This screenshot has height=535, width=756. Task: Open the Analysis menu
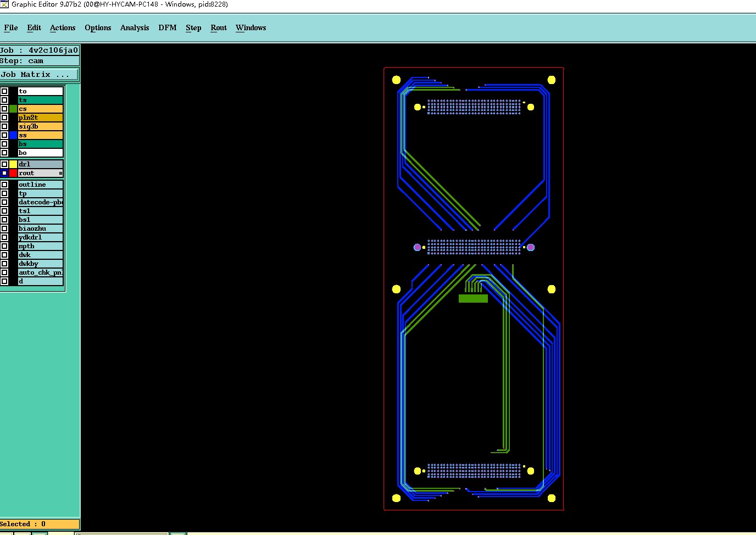(x=135, y=28)
